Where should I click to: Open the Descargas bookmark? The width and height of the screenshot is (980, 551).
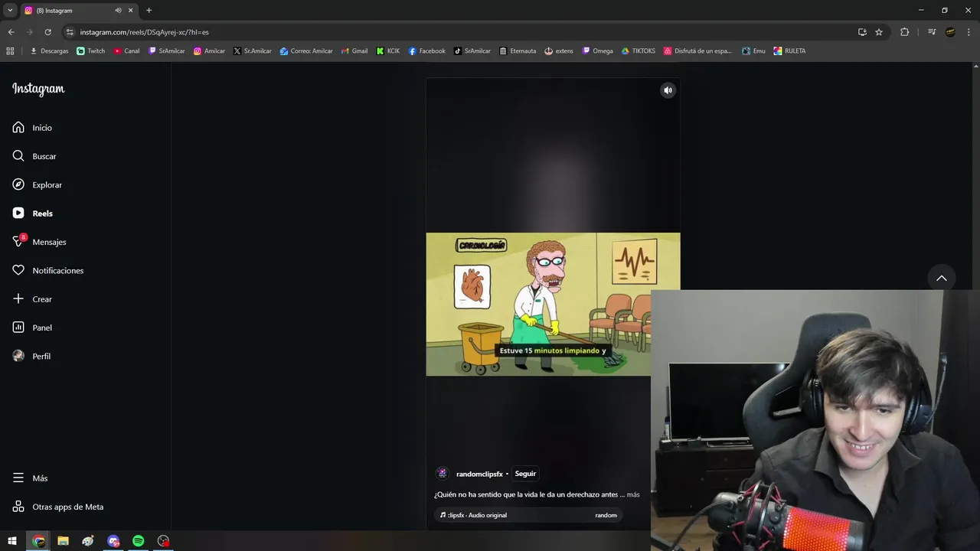[49, 51]
